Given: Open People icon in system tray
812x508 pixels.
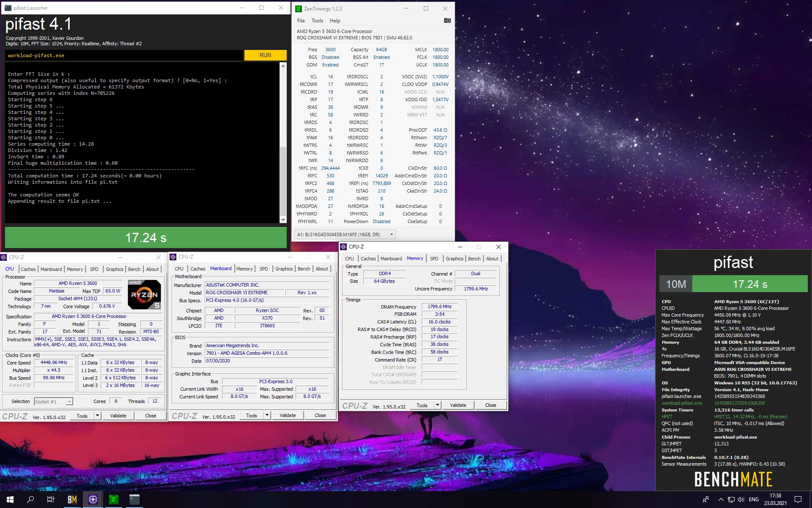Looking at the screenshot, I should [706, 500].
